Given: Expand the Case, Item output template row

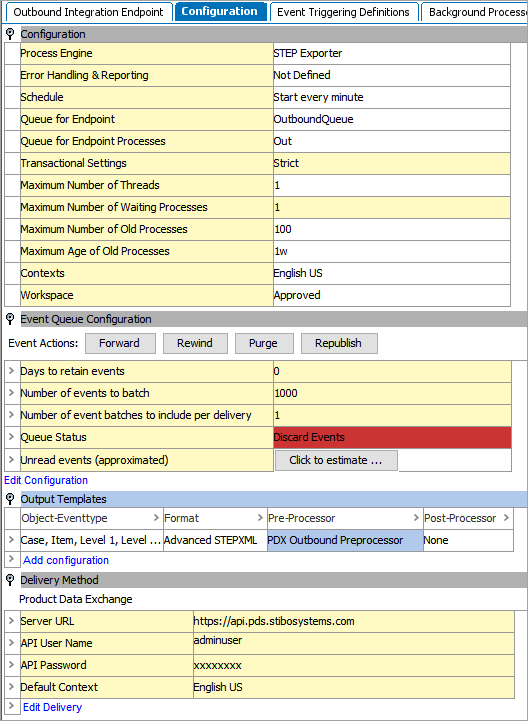Looking at the screenshot, I should pos(11,540).
